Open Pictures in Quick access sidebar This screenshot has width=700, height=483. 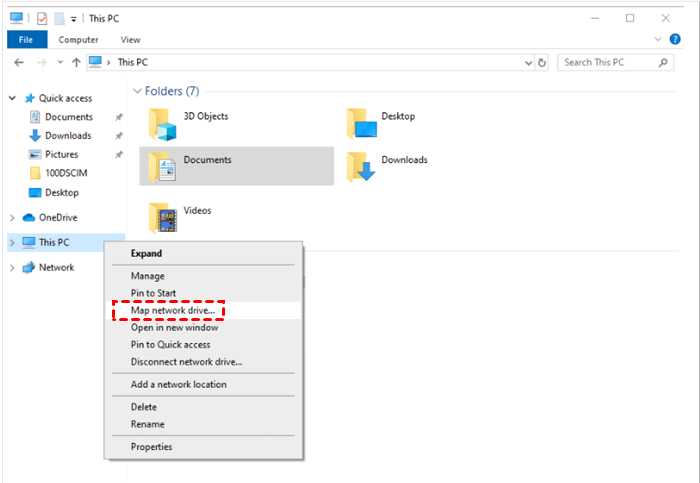click(x=62, y=154)
